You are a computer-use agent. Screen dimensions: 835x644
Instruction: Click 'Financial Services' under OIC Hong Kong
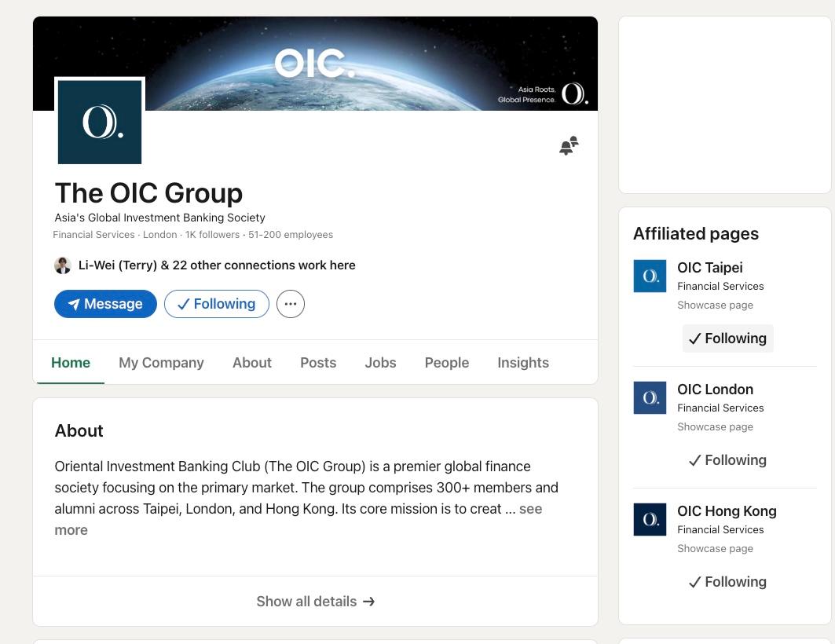[x=720, y=530]
